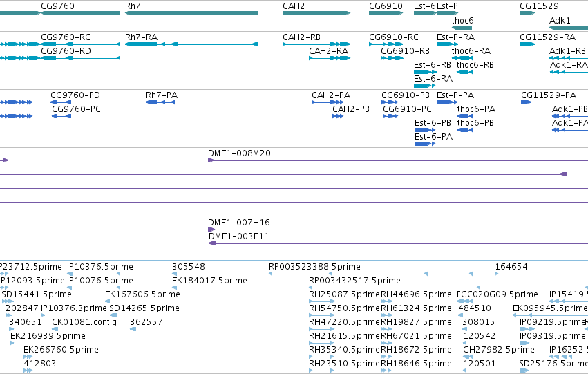Select the EK184017.5prime EST label
The height and width of the screenshot is (374, 588).
click(209, 281)
